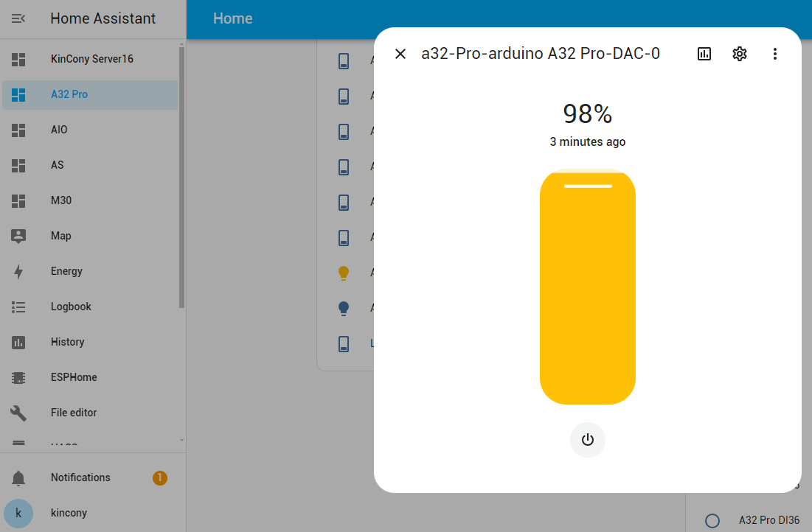
Task: Click the History chart icon in sidebar
Action: [x=18, y=342]
